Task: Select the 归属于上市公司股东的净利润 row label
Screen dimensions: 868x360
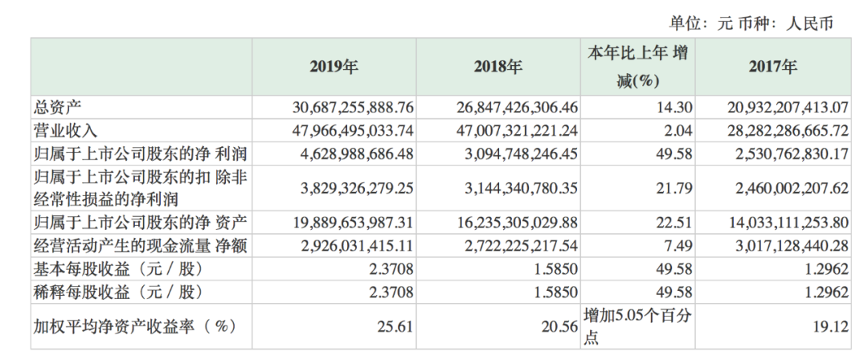Action: tap(140, 153)
